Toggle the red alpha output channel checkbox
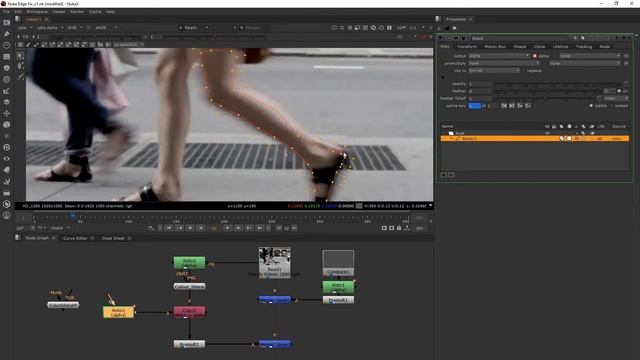Viewport: 640px width, 360px height. click(535, 56)
